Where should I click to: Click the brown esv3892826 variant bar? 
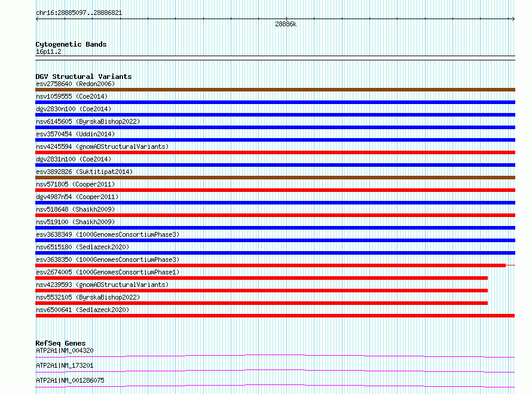tap(275, 178)
